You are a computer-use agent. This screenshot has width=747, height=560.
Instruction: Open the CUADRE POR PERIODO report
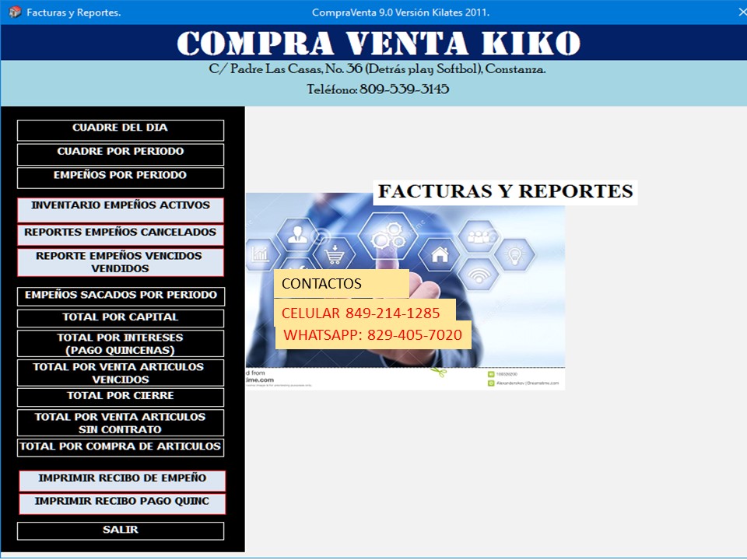click(x=121, y=153)
